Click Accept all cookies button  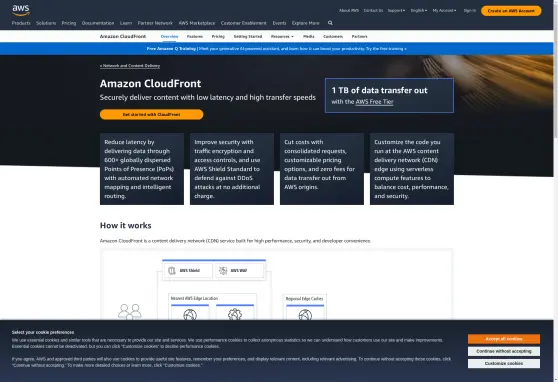click(x=504, y=339)
